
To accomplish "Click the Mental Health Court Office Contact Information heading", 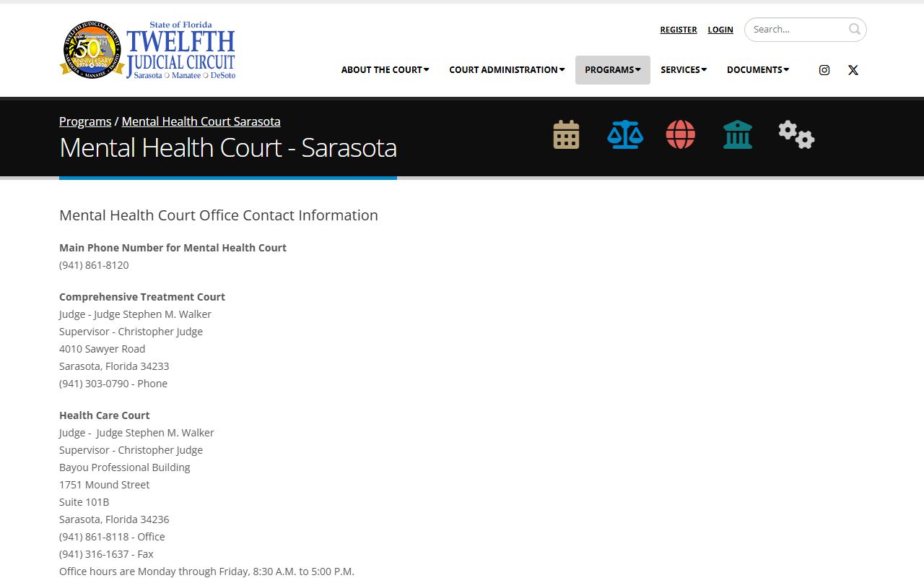I will click(x=219, y=215).
